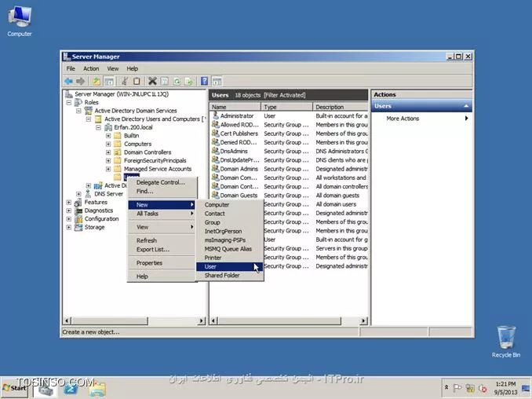Click the Up one level toolbar icon
This screenshot has width=532, height=399.
97,81
